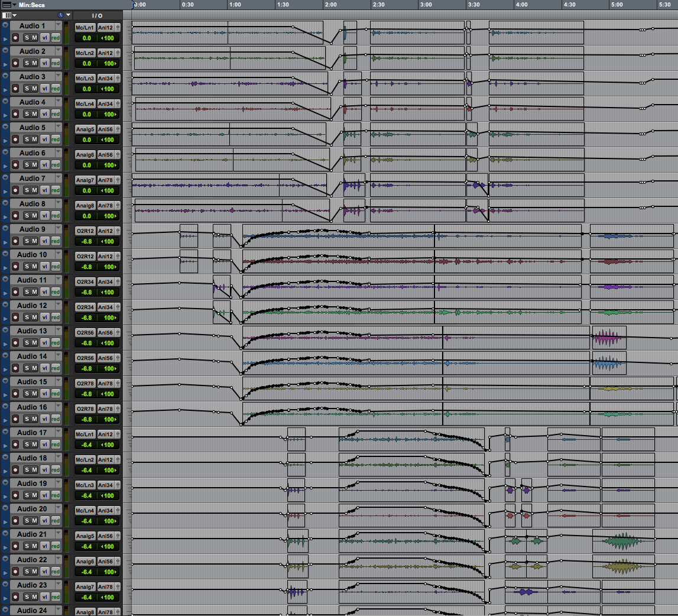This screenshot has height=616, width=678.
Task: Open the Audio 4 playlist selector arrow
Action: [x=58, y=102]
